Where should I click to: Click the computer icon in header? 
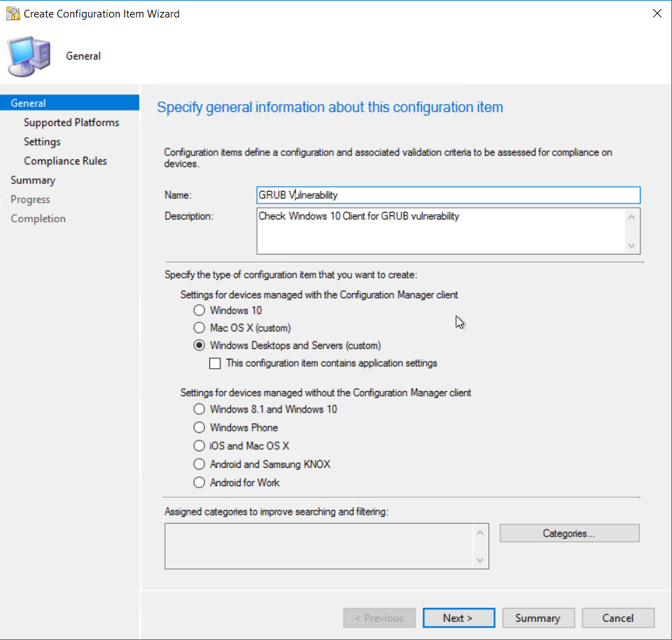click(29, 57)
